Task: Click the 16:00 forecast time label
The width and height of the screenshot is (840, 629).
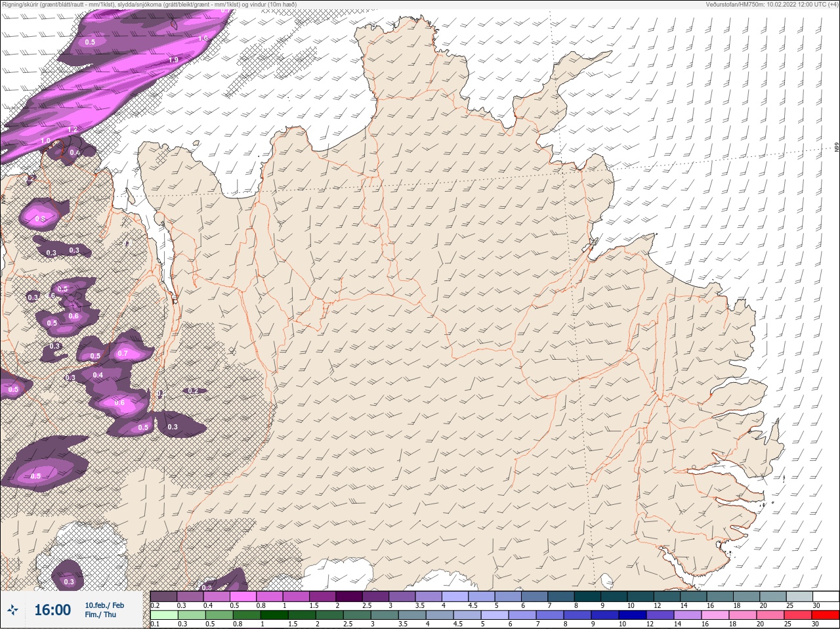Action: click(x=52, y=610)
